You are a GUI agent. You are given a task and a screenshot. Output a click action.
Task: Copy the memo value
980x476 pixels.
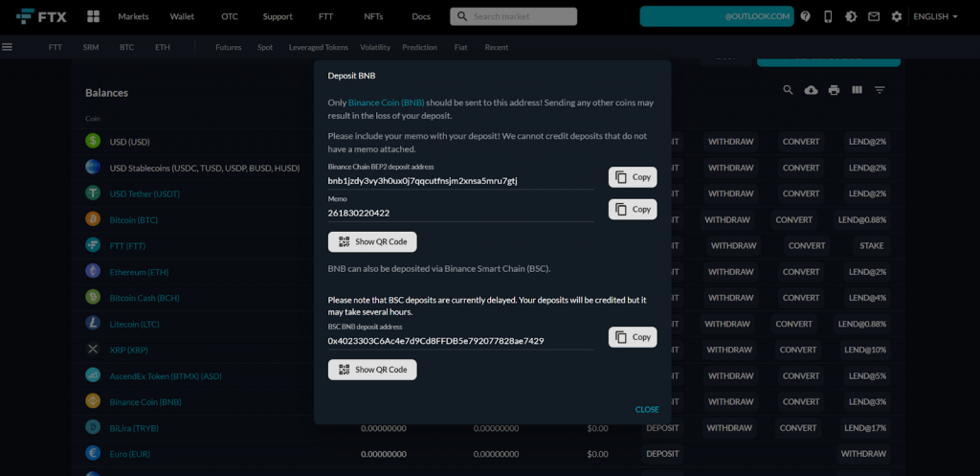point(633,210)
